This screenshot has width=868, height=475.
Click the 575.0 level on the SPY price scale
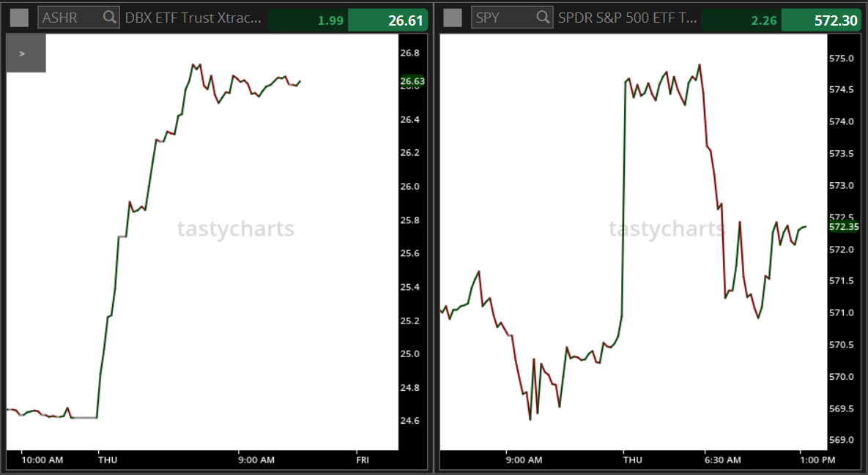[x=842, y=58]
